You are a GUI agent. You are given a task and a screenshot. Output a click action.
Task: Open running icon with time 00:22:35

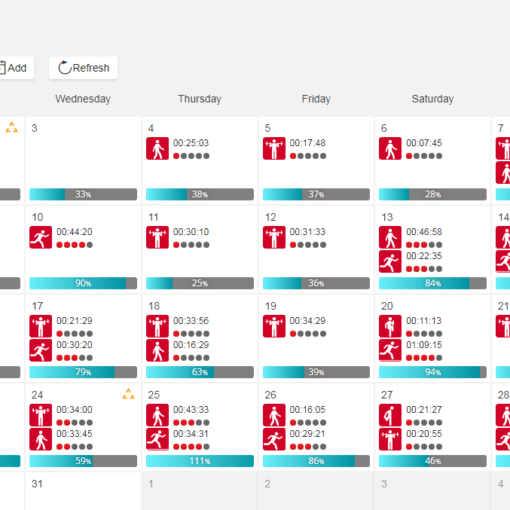point(390,262)
